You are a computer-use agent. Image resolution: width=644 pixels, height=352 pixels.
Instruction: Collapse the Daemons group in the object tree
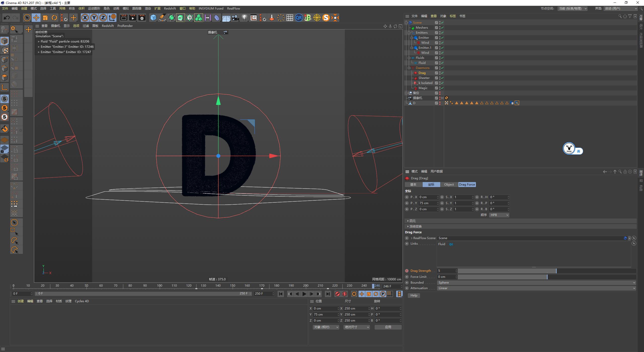tap(409, 68)
